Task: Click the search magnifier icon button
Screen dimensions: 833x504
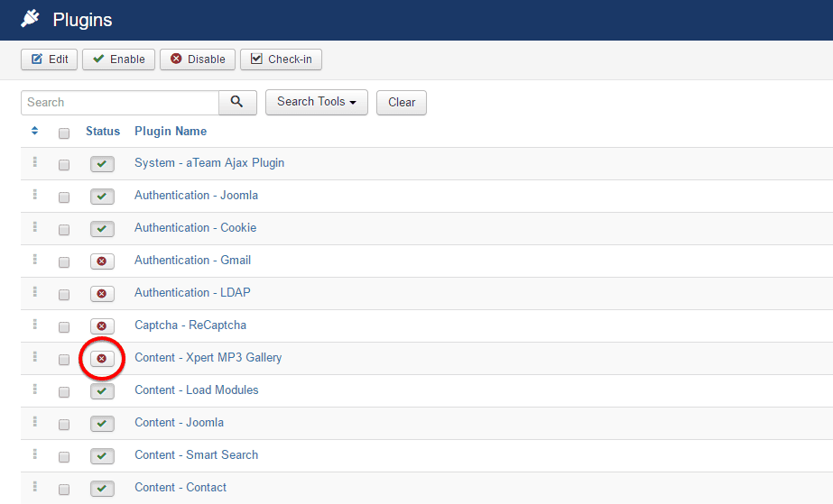Action: click(237, 103)
